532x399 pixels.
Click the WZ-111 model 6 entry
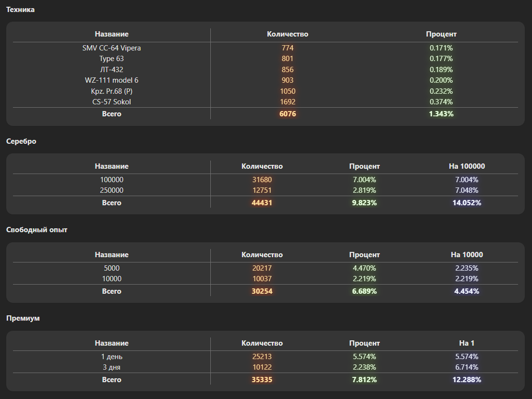[x=111, y=80]
